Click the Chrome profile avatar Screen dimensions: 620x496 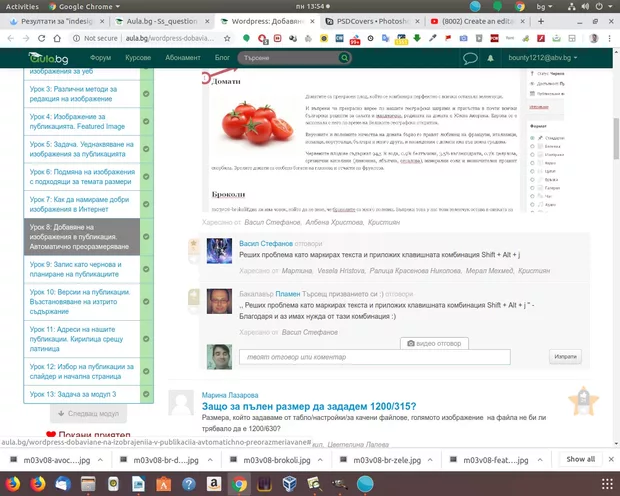click(x=594, y=38)
